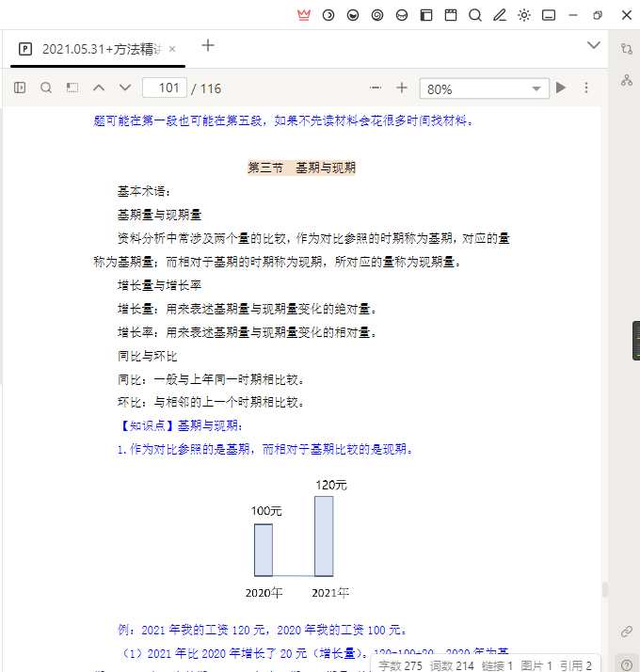Click the 【知识点】基期与现期 text

[180, 426]
